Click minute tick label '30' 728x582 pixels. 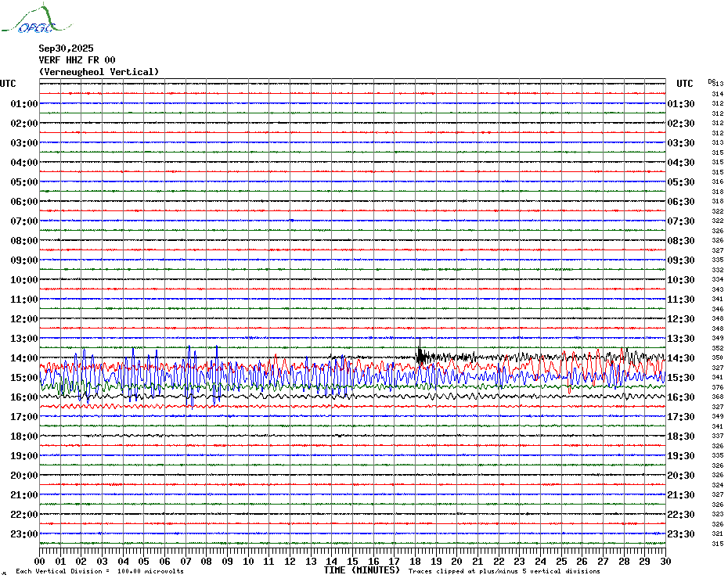pyautogui.click(x=666, y=562)
